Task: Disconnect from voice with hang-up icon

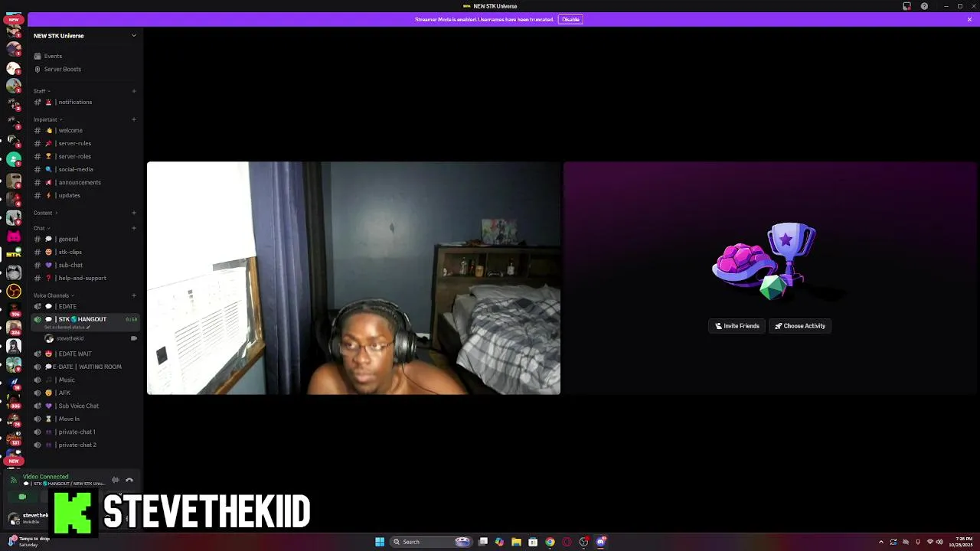Action: (x=129, y=480)
